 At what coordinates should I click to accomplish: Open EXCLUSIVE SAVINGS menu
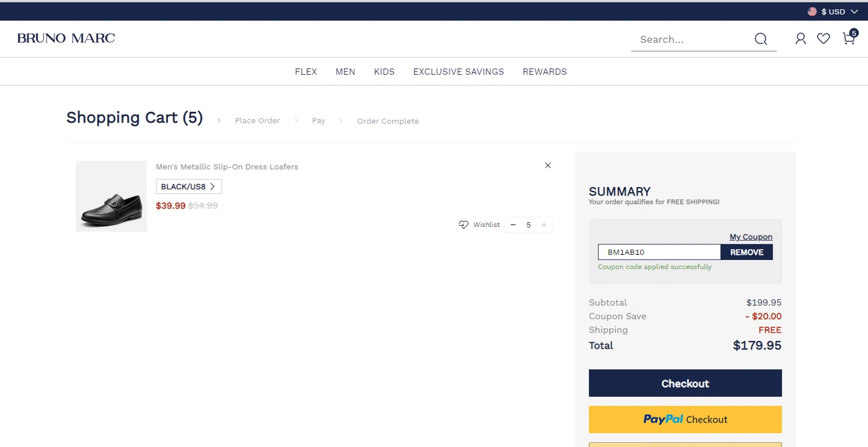pos(459,72)
